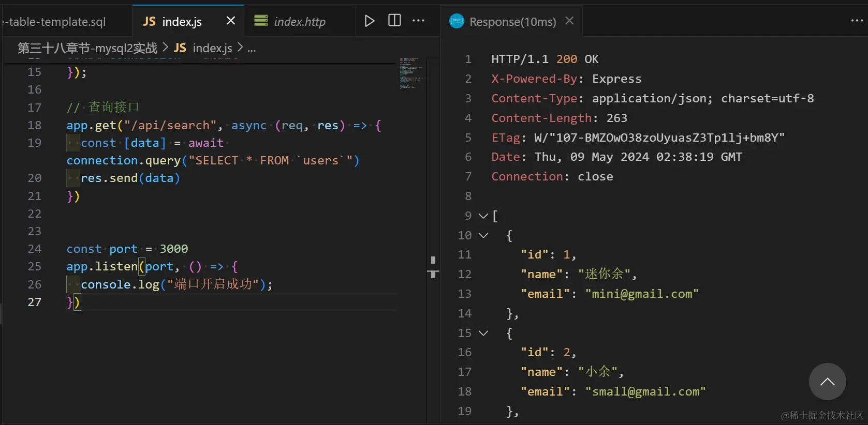868x425 pixels.
Task: Click the JS icon in index.js tab
Action: tap(149, 21)
